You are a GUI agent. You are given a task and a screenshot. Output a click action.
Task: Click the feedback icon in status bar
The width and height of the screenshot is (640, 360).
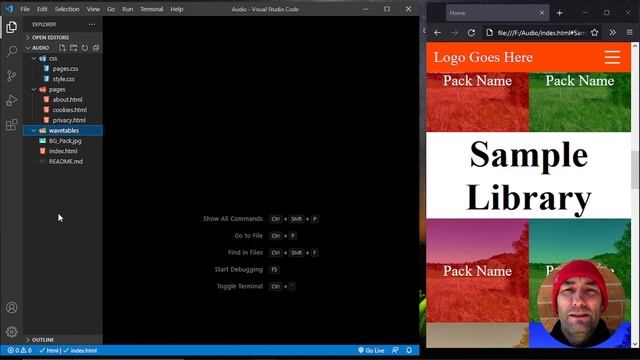pos(395,350)
